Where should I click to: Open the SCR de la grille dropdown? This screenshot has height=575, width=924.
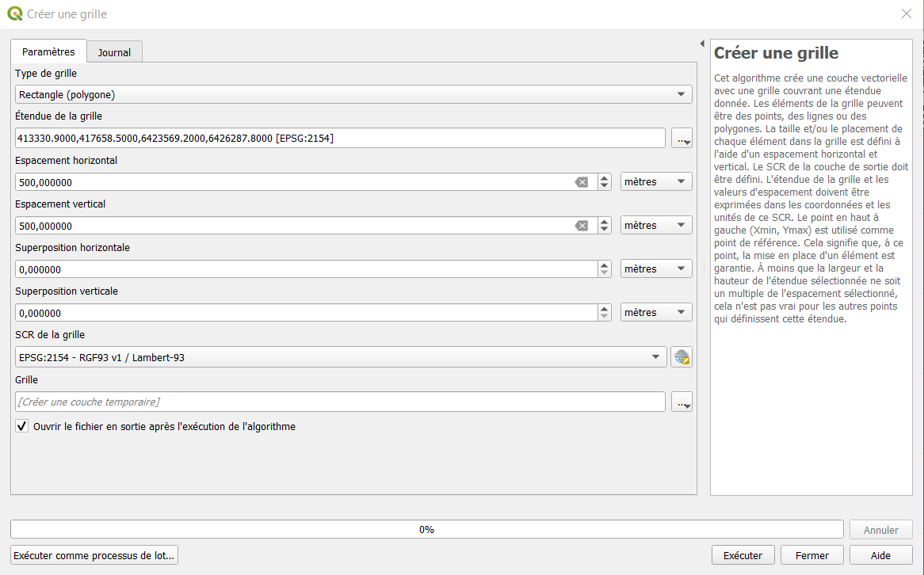(x=341, y=357)
